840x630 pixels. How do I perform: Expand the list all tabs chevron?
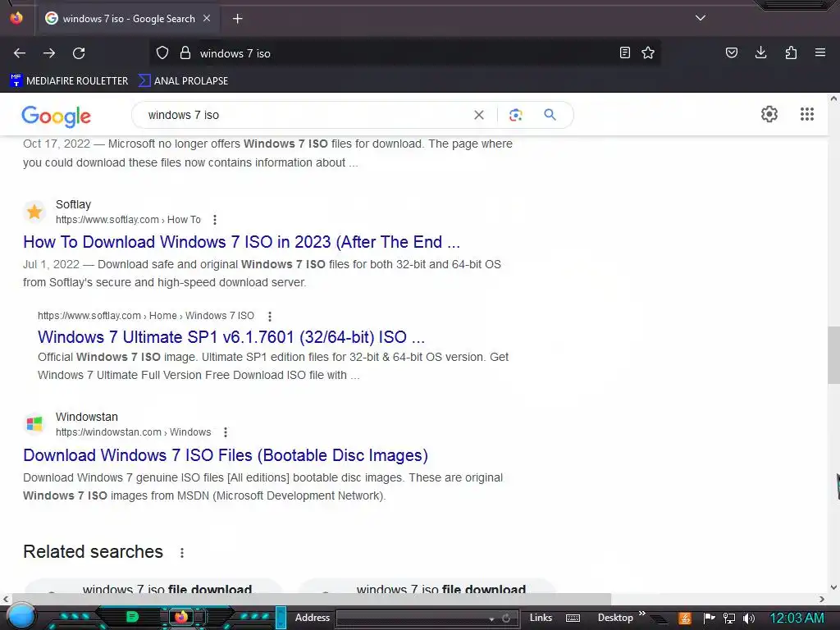pyautogui.click(x=701, y=18)
